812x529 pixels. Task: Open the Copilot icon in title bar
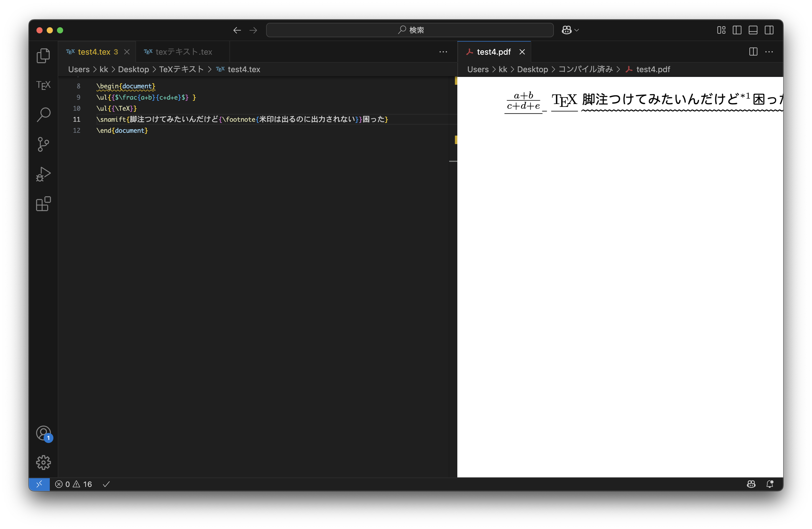567,30
